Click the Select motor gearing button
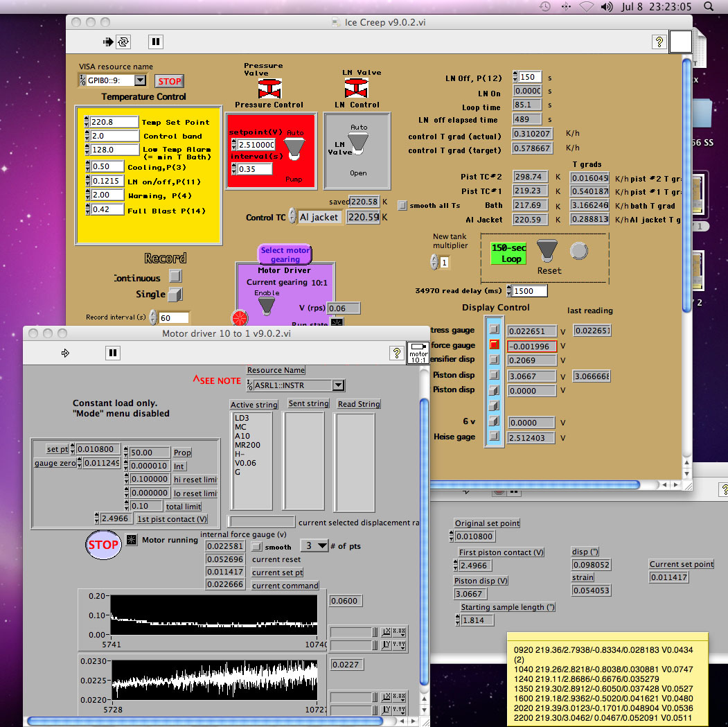Image resolution: width=728 pixels, height=727 pixels. (285, 254)
